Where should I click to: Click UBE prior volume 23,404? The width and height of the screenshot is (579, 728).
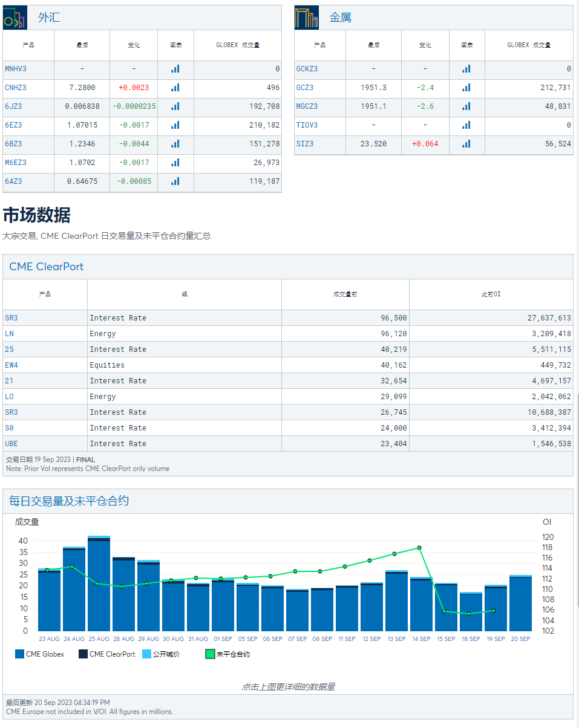pos(394,444)
